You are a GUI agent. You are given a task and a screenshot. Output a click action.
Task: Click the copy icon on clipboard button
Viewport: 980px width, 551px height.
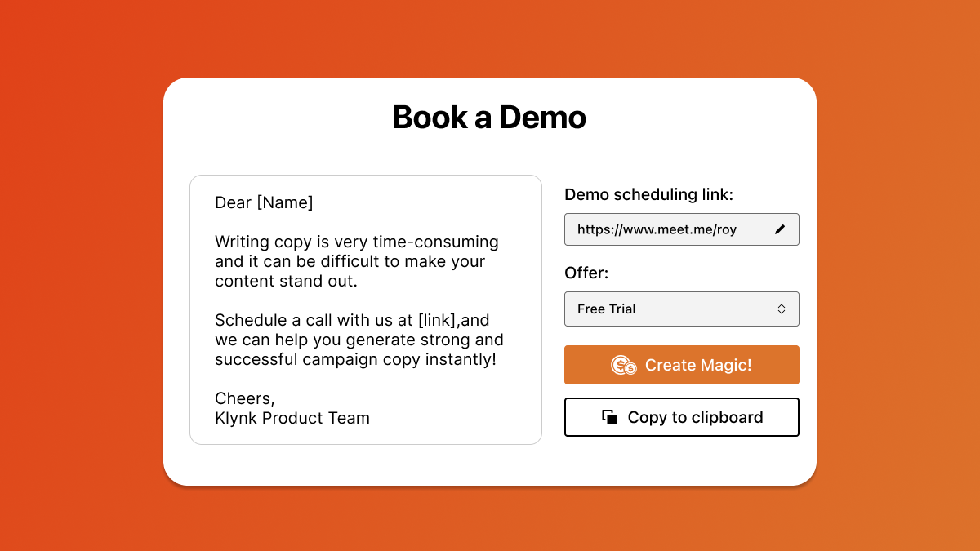[609, 417]
